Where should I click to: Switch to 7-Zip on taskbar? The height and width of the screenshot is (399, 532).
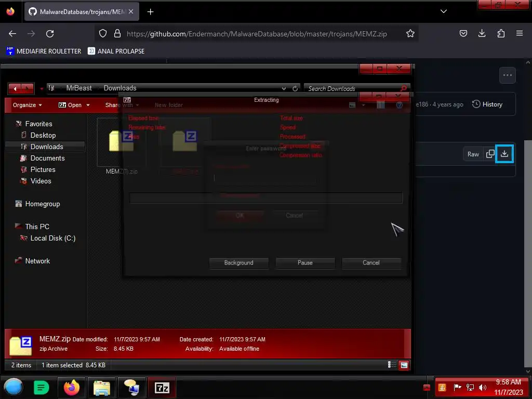point(162,388)
